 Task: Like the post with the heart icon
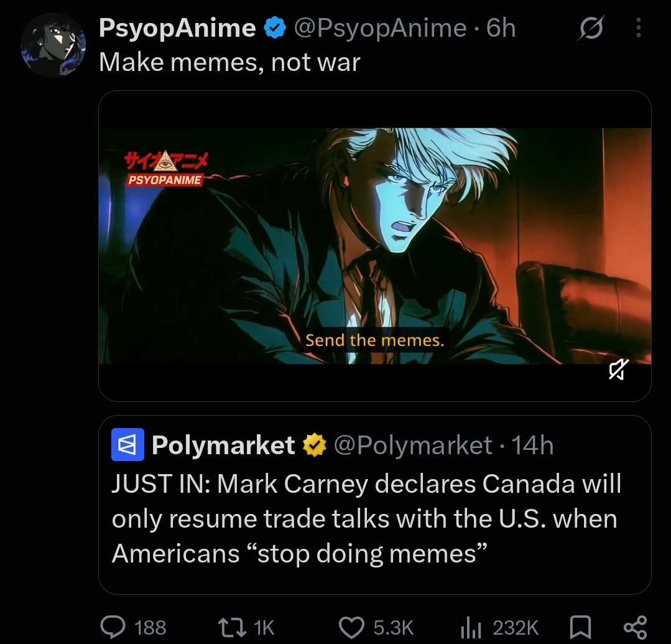click(x=351, y=628)
